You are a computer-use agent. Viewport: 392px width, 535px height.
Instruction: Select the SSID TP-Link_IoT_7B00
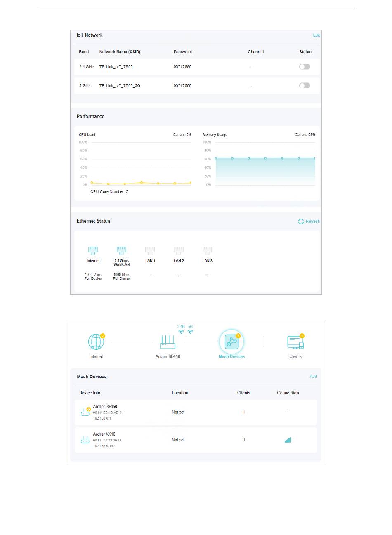116,67
